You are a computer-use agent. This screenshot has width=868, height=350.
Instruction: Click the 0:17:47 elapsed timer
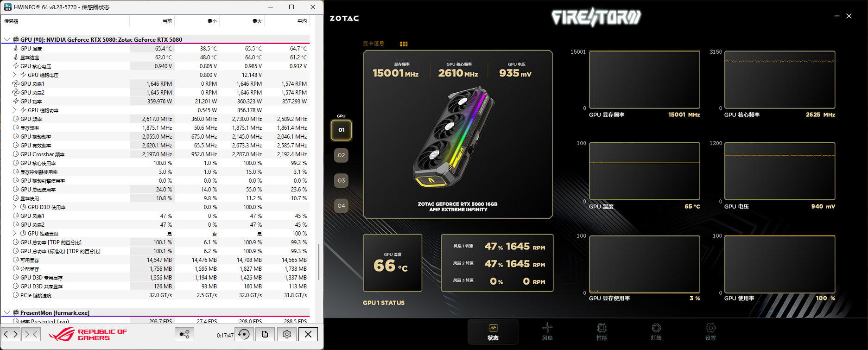[225, 335]
